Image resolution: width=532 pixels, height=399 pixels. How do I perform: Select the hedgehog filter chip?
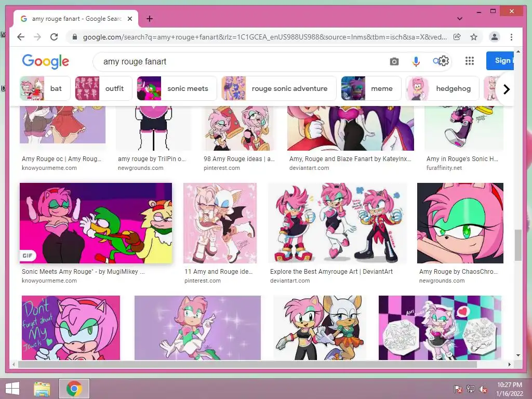[x=443, y=88]
